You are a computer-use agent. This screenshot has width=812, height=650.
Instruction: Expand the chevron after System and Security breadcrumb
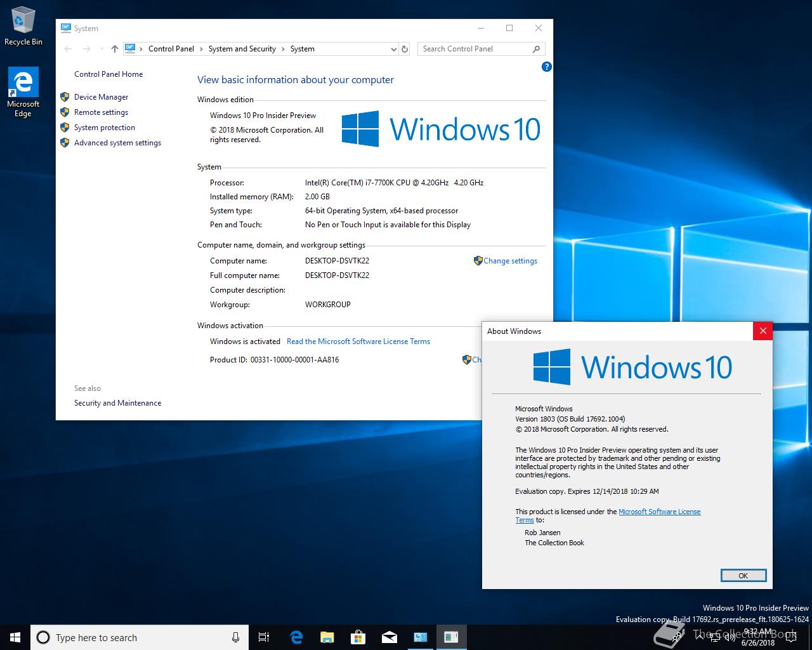(x=283, y=49)
